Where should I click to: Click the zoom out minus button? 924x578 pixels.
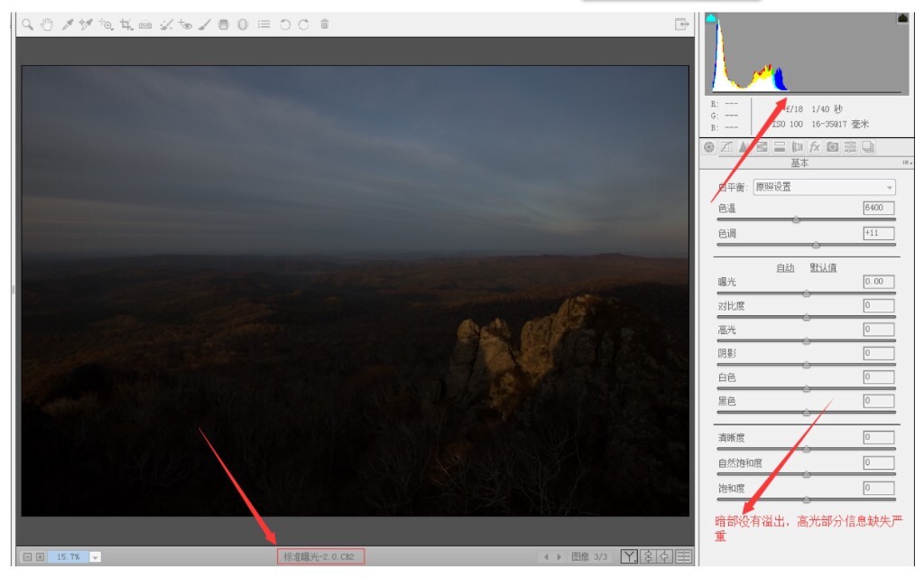point(27,556)
